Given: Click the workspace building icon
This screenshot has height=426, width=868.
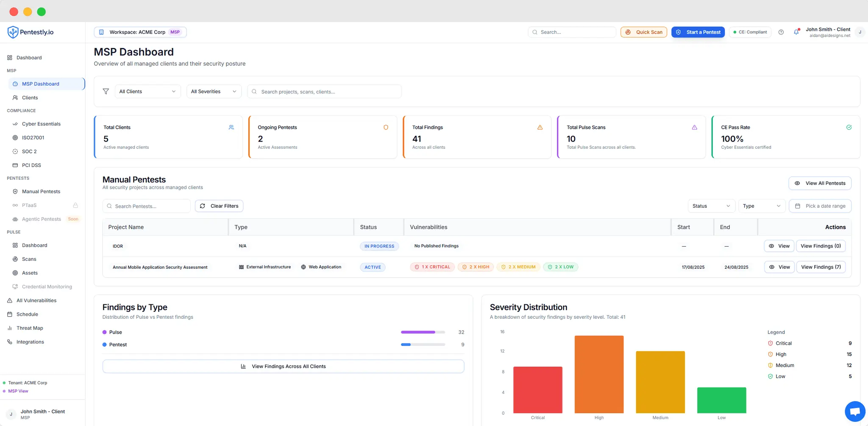Looking at the screenshot, I should [101, 32].
